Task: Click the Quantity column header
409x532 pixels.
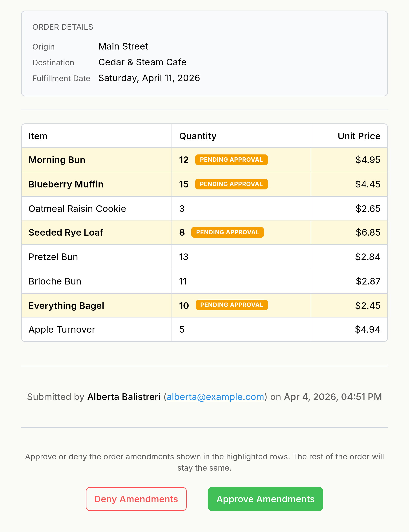Action: (x=198, y=136)
